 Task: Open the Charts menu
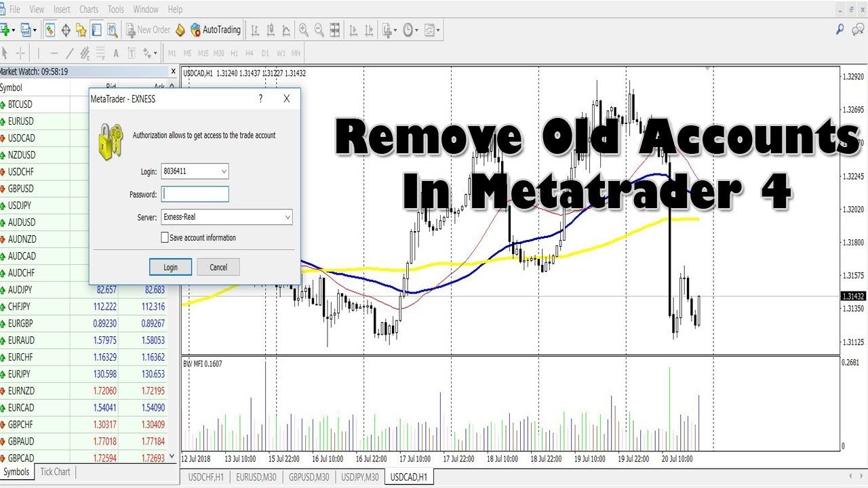[x=89, y=9]
